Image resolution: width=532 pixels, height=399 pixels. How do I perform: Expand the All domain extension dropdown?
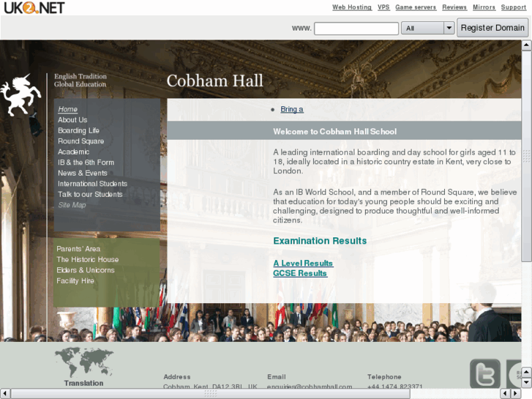(427, 28)
